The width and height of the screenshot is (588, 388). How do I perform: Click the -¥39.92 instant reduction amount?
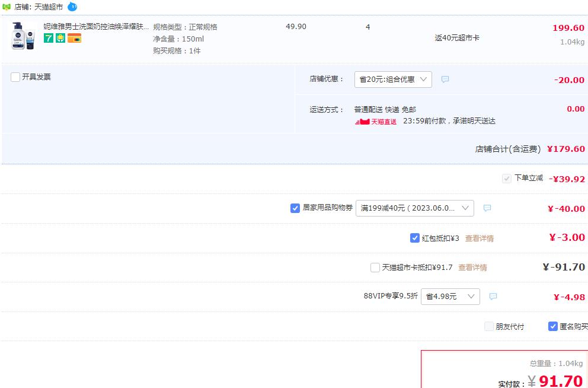click(567, 179)
